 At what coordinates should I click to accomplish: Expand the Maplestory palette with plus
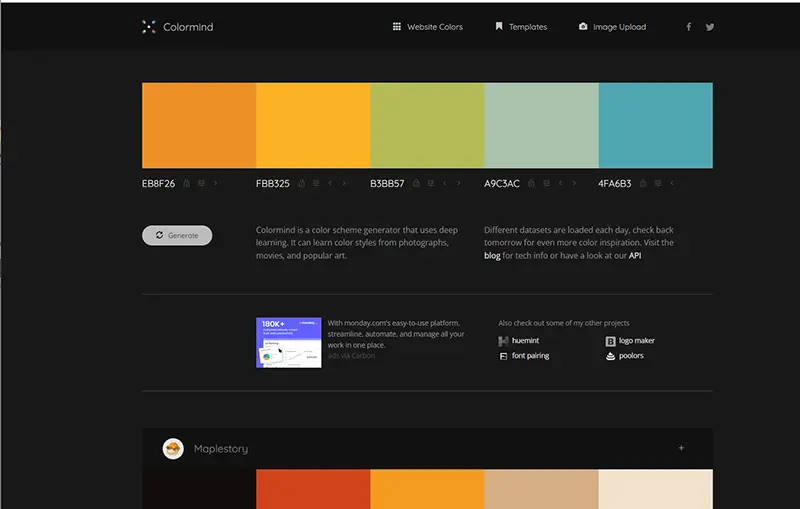pos(681,448)
